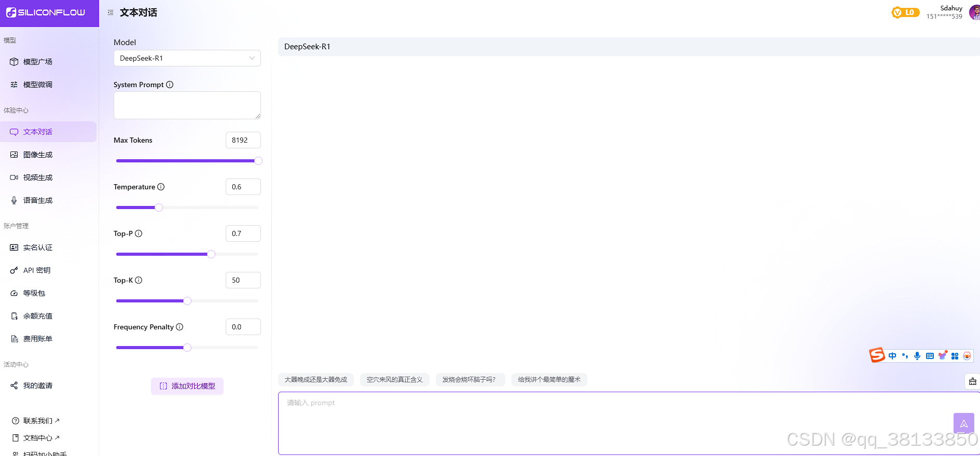Choose the 大器晚成还是大器免成 suggestion
980x456 pixels.
[316, 380]
